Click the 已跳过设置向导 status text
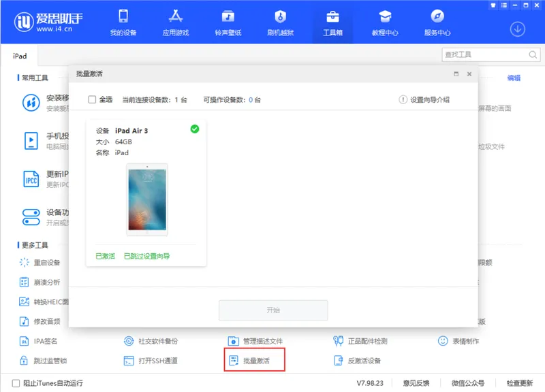 point(146,257)
